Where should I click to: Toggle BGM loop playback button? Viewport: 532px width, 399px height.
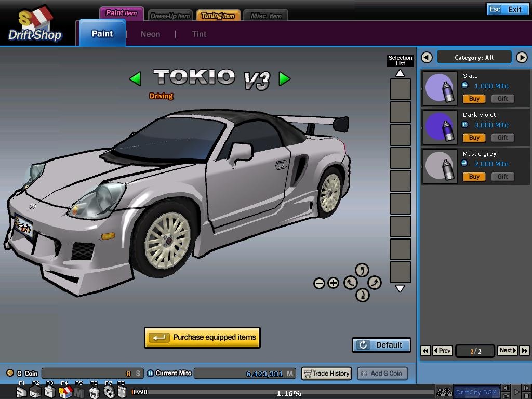(506, 395)
